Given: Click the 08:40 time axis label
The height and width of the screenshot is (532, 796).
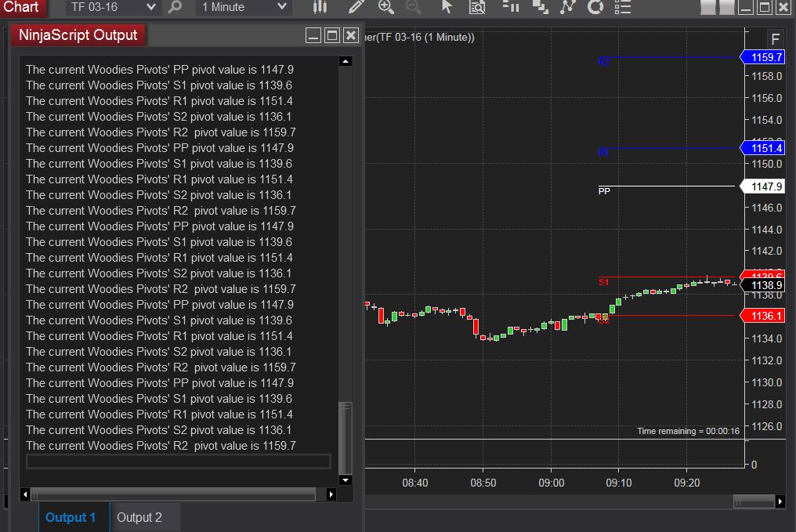Looking at the screenshot, I should pos(414,483).
